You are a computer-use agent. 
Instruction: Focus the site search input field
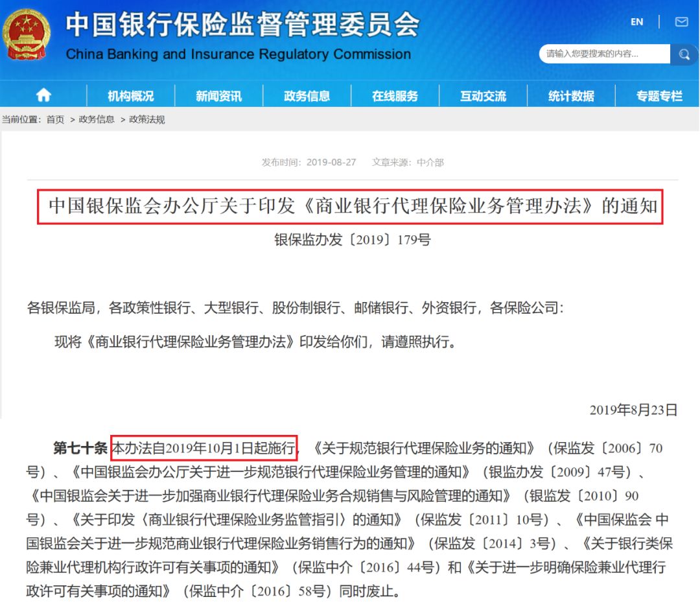[605, 54]
